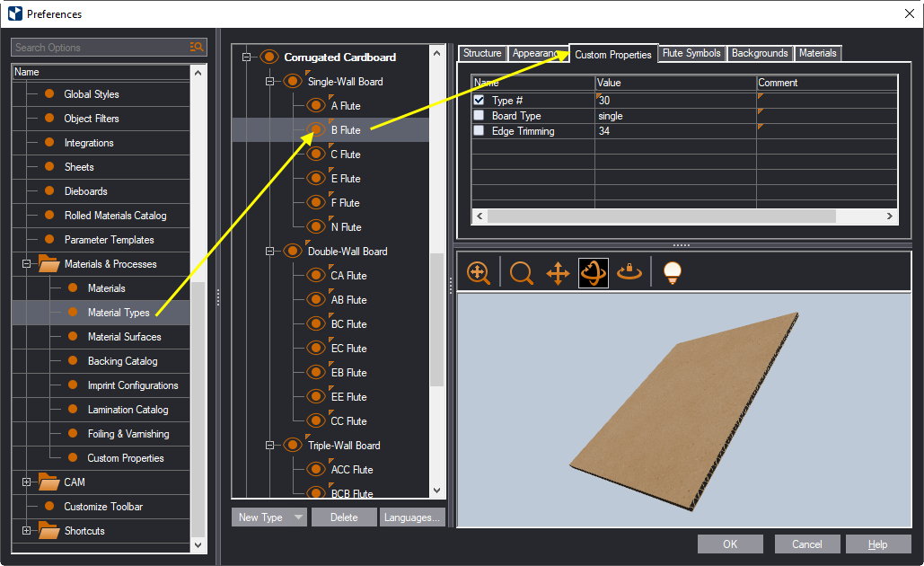Open the Structure tab
This screenshot has height=566, width=924.
pyautogui.click(x=482, y=54)
